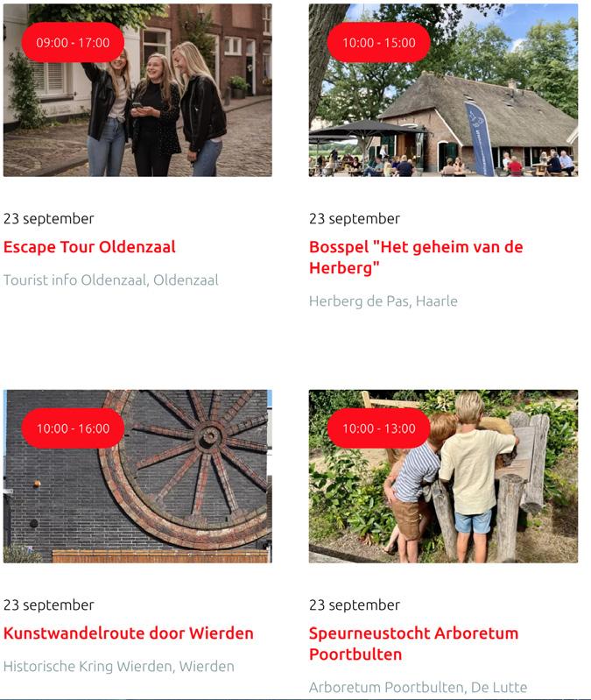Click the 23 september date above Speurneustocht
This screenshot has height=700, width=591.
point(355,605)
